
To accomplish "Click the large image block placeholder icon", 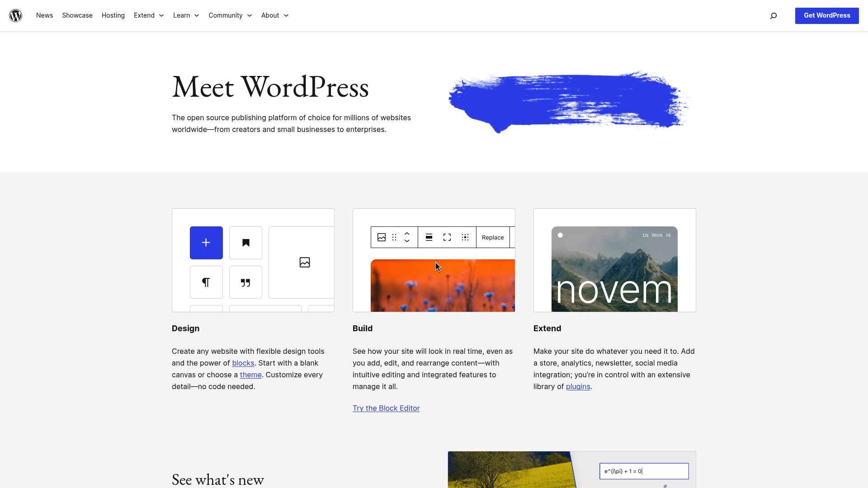I will [x=305, y=262].
